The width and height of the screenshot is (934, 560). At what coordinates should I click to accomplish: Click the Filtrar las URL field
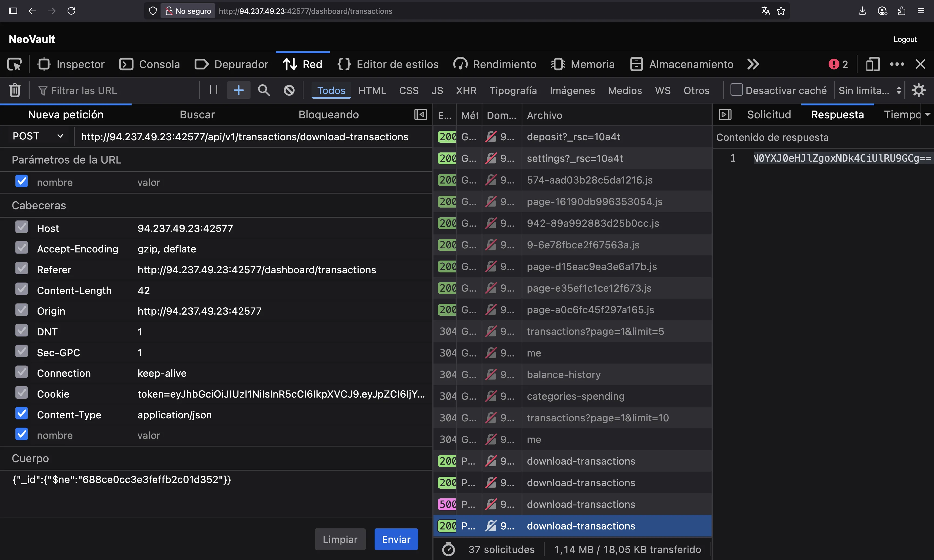pos(117,91)
